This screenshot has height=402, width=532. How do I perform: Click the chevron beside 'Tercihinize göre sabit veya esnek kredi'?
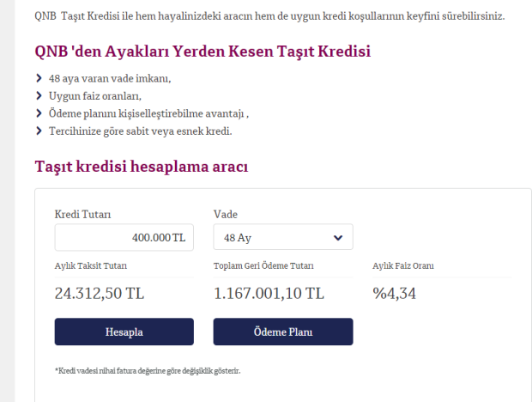pyautogui.click(x=39, y=131)
